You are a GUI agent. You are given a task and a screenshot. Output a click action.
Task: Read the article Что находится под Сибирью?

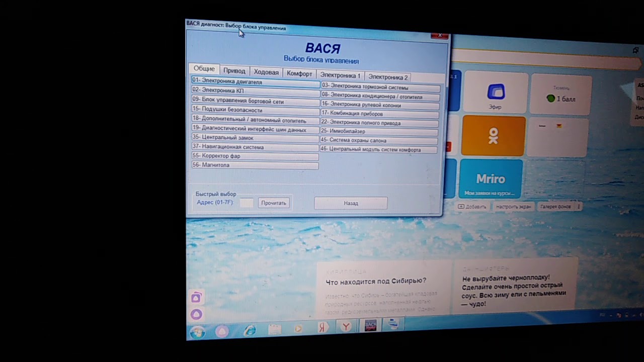(376, 281)
